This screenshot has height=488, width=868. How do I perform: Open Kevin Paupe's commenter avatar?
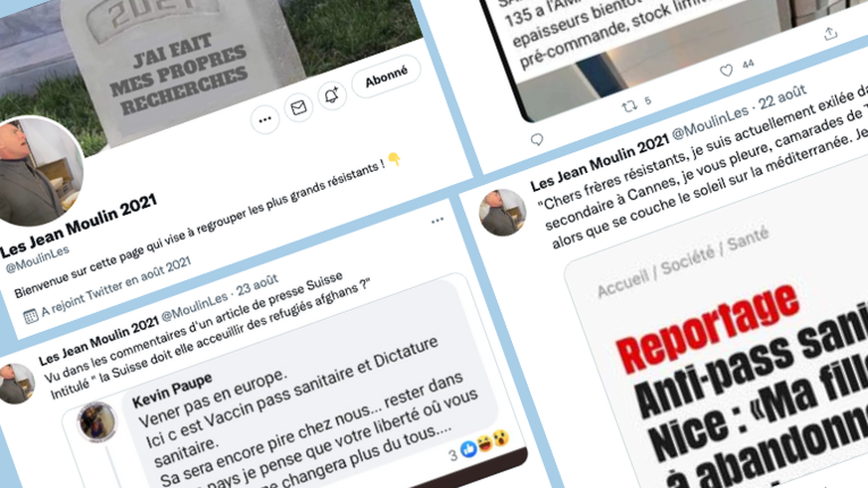tap(96, 422)
